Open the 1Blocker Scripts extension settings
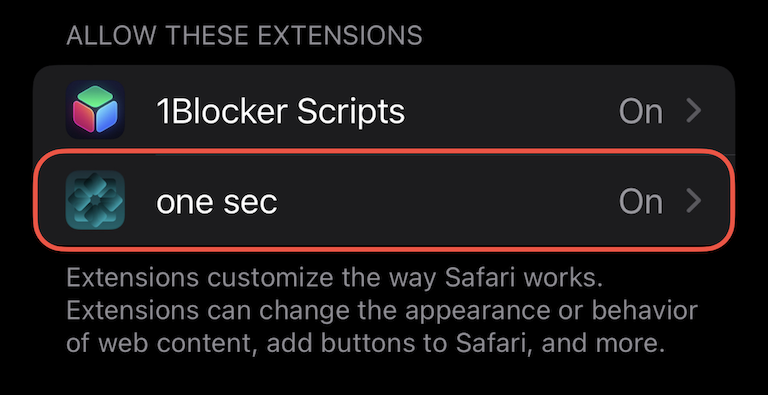The height and width of the screenshot is (395, 768). coord(384,110)
